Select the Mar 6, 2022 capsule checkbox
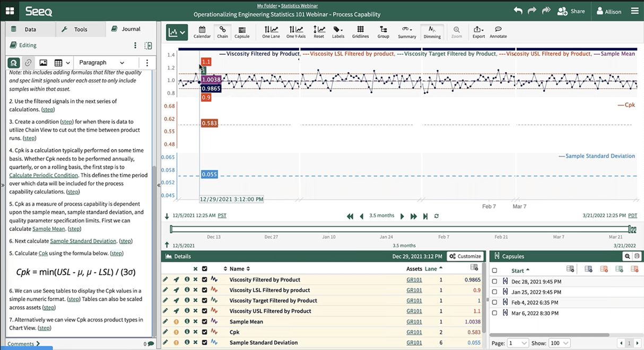 pyautogui.click(x=494, y=313)
